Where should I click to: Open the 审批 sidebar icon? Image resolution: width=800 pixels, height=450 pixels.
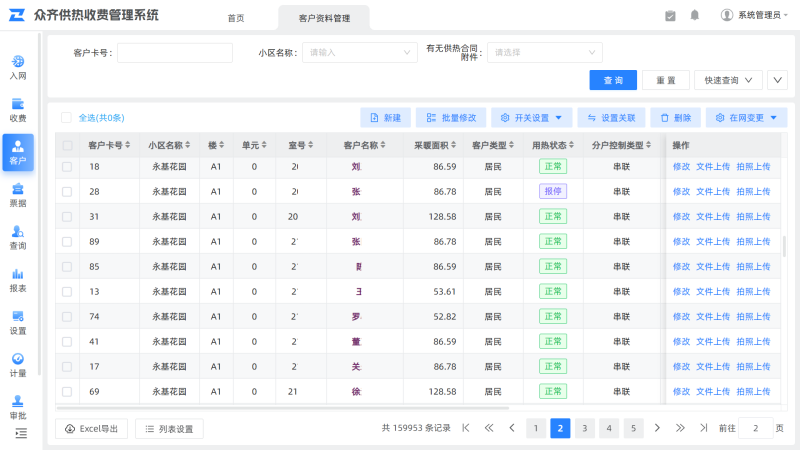coord(18,407)
